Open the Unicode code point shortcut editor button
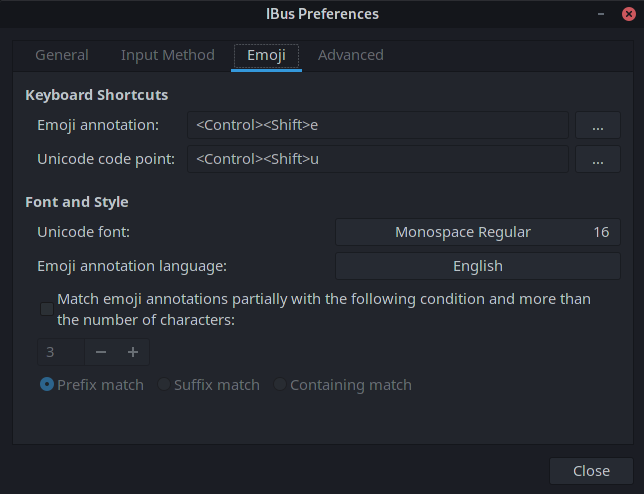Viewport: 644px width, 494px height. click(598, 159)
